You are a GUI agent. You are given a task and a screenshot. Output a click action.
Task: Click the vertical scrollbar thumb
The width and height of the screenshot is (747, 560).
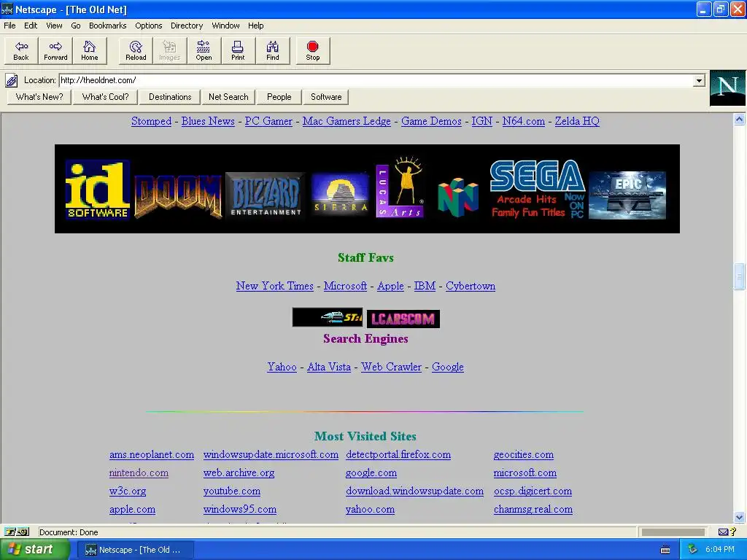(739, 276)
